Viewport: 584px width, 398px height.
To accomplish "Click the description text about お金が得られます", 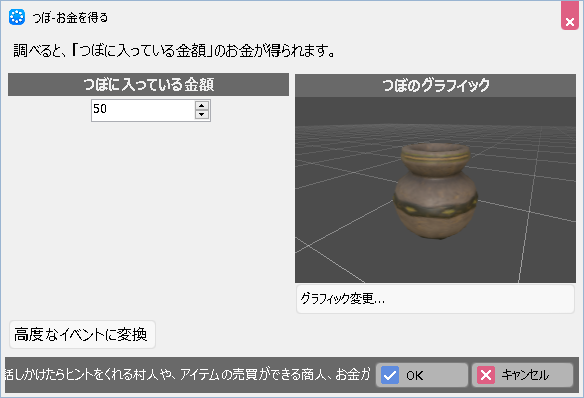I will click(174, 51).
